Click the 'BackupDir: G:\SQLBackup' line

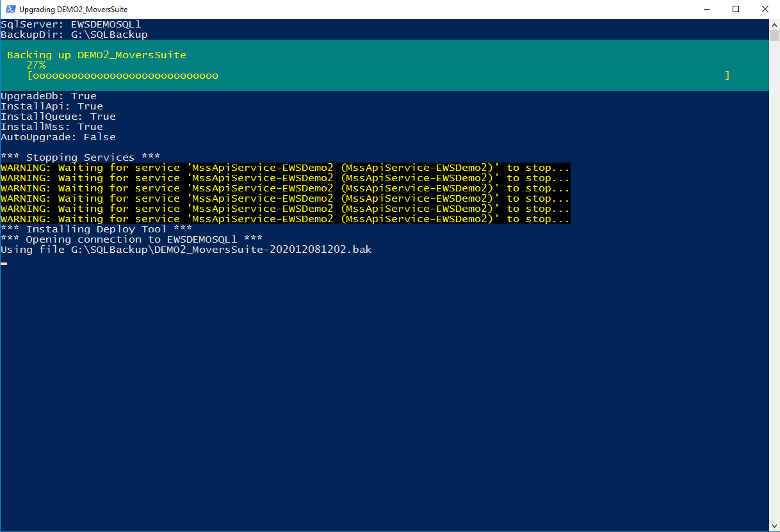[x=74, y=35]
